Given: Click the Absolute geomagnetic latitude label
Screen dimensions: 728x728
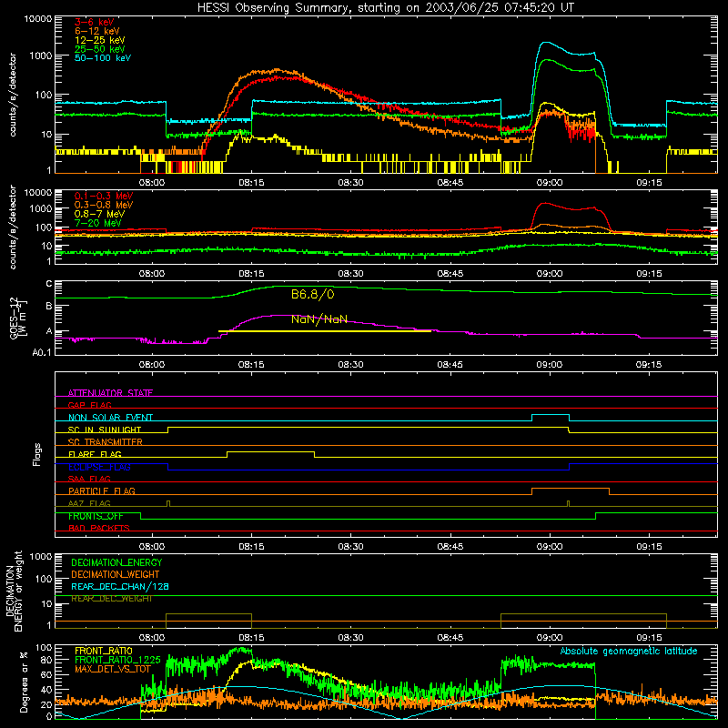Looking at the screenshot, I should (x=629, y=651).
